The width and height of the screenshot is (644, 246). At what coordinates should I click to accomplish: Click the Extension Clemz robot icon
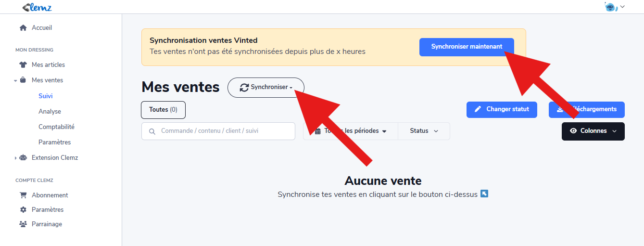pos(23,158)
